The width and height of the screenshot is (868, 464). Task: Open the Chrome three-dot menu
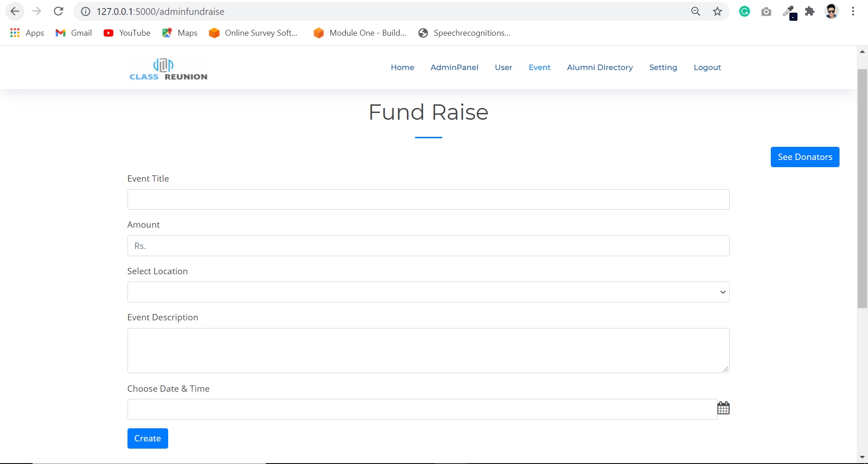coord(853,11)
